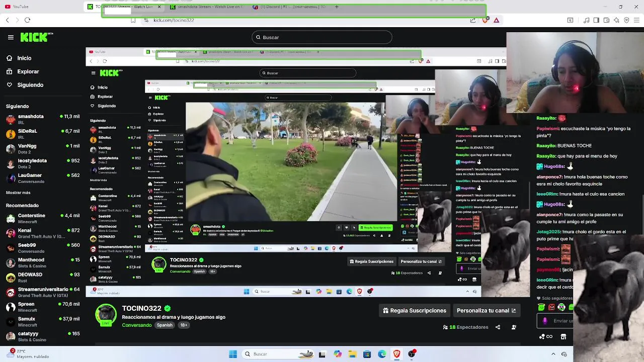Image resolution: width=644 pixels, height=362 pixels.
Task: Open Brave Leo AI sparkle icon
Action: tap(616, 20)
